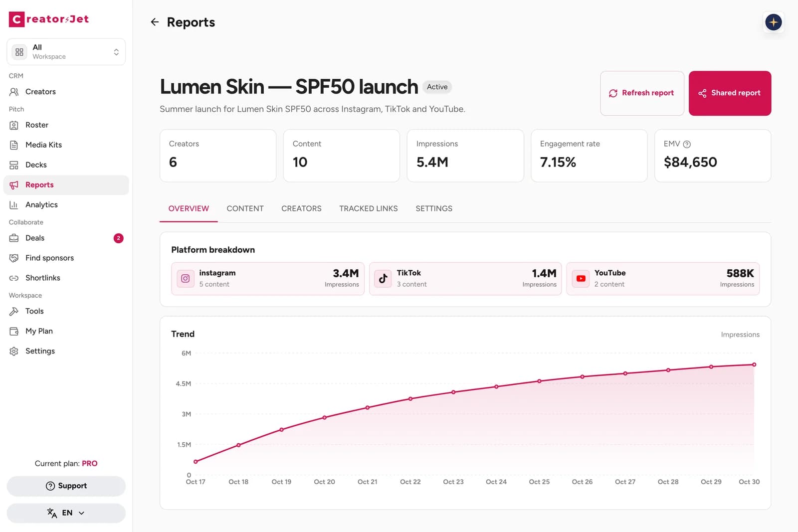Open My Plan

click(66, 331)
